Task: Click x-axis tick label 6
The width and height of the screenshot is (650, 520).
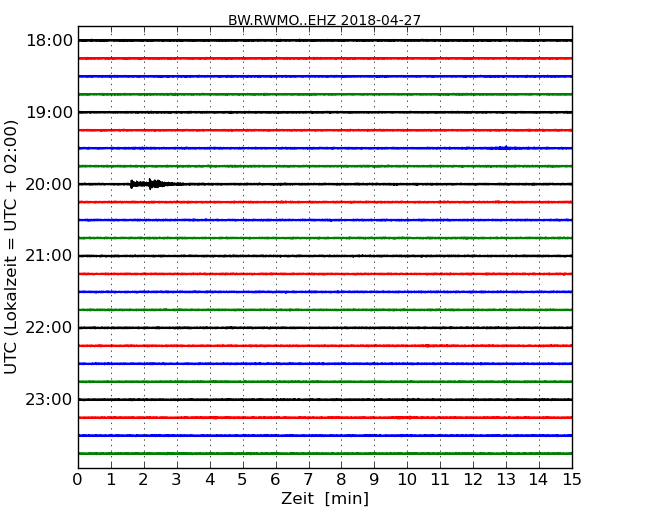Action: tap(275, 480)
